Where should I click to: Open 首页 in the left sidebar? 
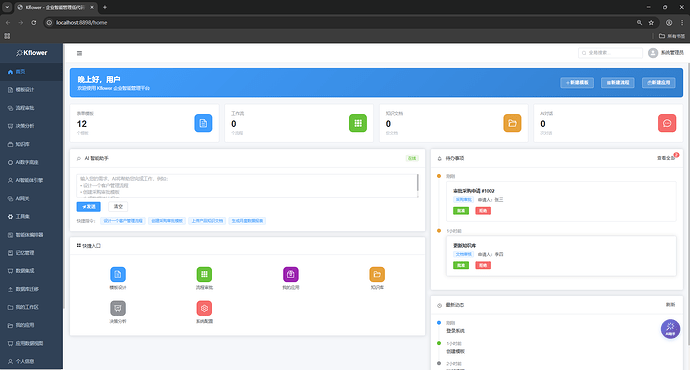(x=31, y=72)
